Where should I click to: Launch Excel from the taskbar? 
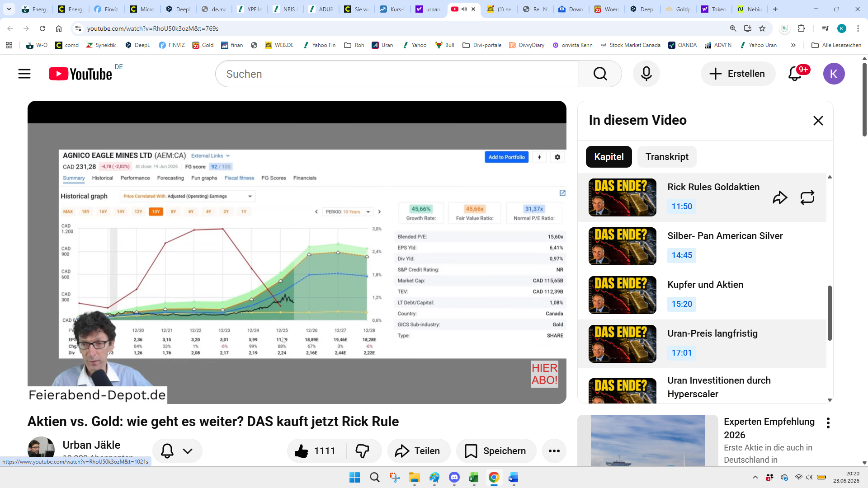pyautogui.click(x=474, y=478)
